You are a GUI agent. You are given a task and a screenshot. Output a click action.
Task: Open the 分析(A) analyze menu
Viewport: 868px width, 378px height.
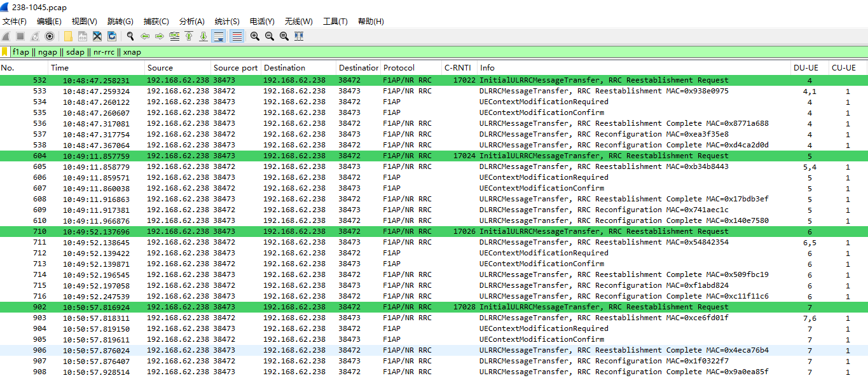point(192,22)
